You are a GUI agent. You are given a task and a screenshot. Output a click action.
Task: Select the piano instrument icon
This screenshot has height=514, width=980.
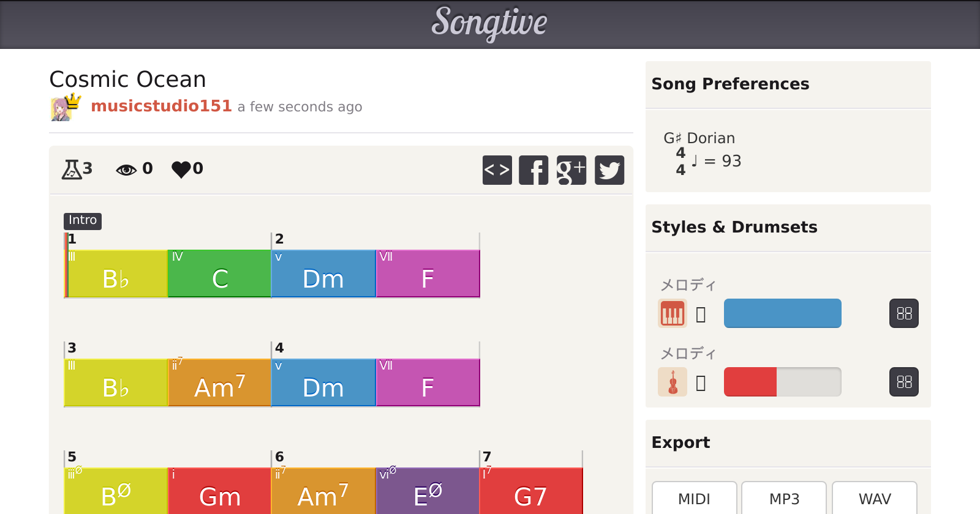672,313
